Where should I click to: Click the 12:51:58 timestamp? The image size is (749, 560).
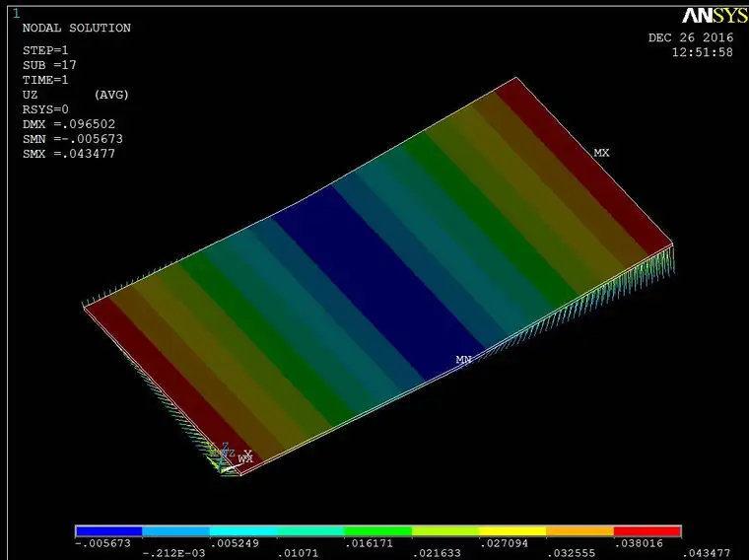pyautogui.click(x=702, y=52)
